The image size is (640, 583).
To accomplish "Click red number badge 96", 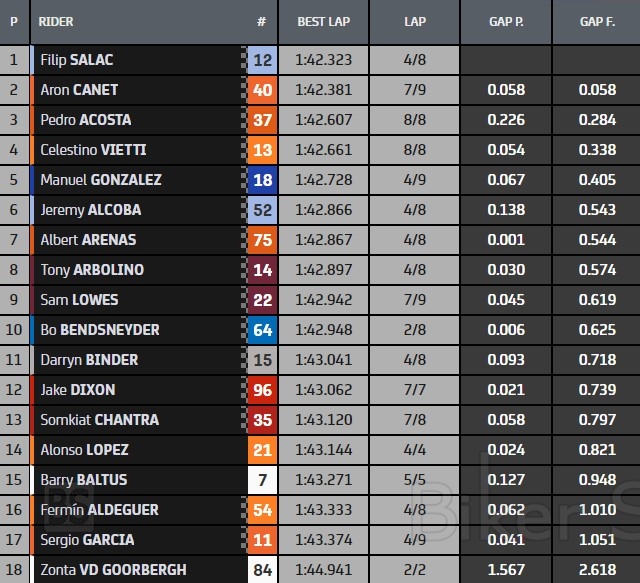I will [x=263, y=390].
